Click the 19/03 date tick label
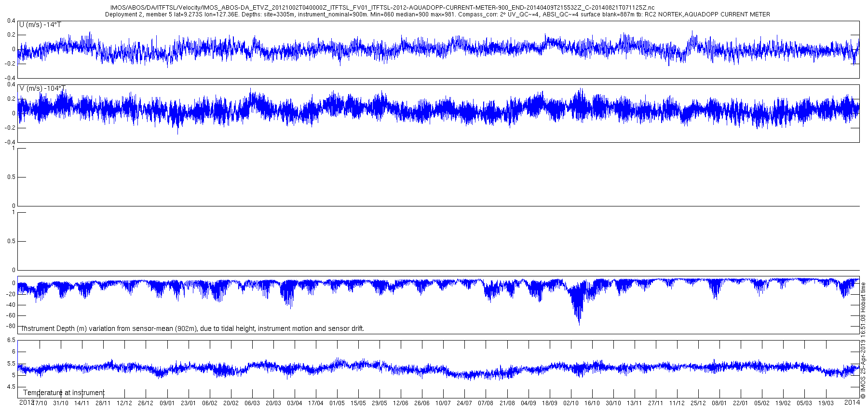The height and width of the screenshot is (410, 868). tap(826, 403)
